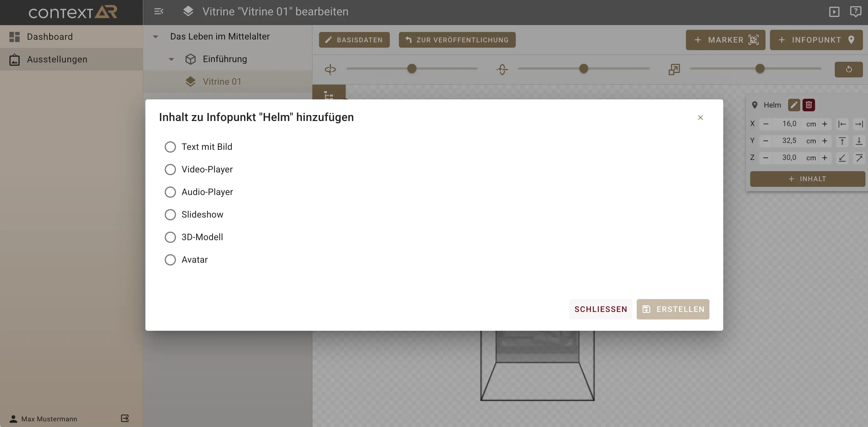Collapse the Das Leben im Mittelalter tree
This screenshot has height=427, width=868.
(155, 36)
